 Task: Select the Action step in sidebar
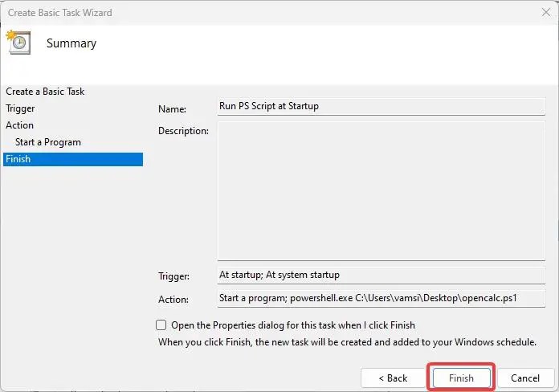click(20, 125)
